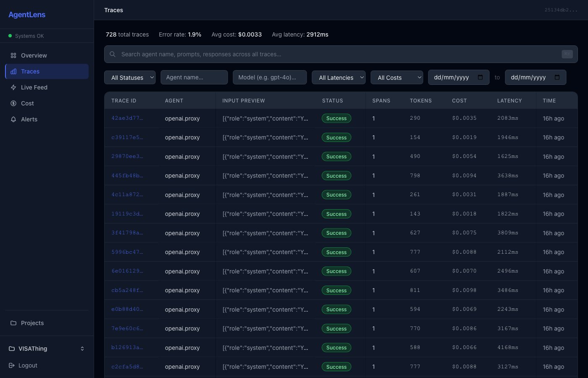
Task: Open trace 29870ee3
Action: (127, 156)
